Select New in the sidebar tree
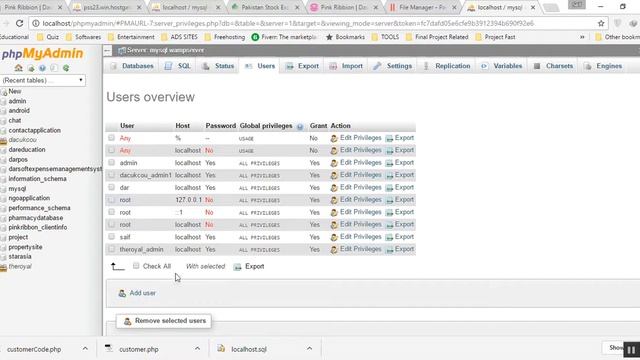The width and height of the screenshot is (640, 360). point(15,91)
